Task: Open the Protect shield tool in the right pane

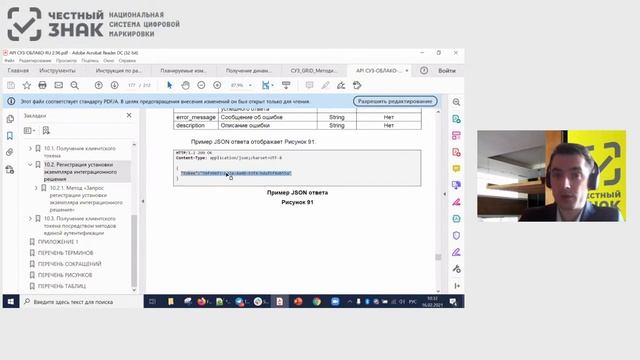Action: pyautogui.click(x=456, y=236)
